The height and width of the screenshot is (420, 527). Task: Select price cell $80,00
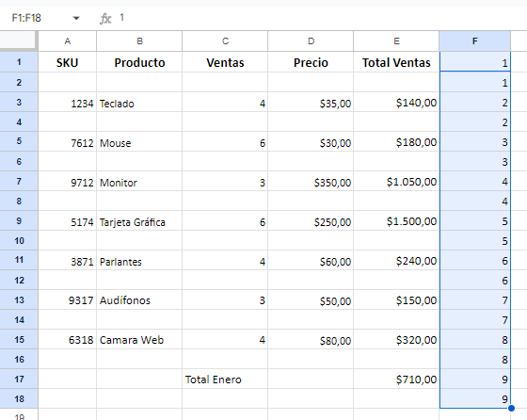click(x=311, y=340)
